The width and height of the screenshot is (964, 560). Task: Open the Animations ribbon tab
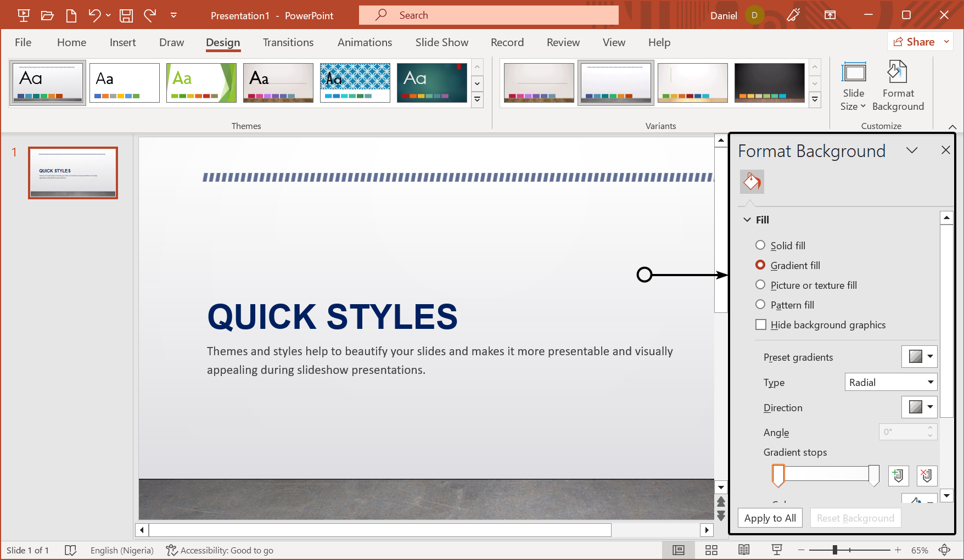pos(365,42)
